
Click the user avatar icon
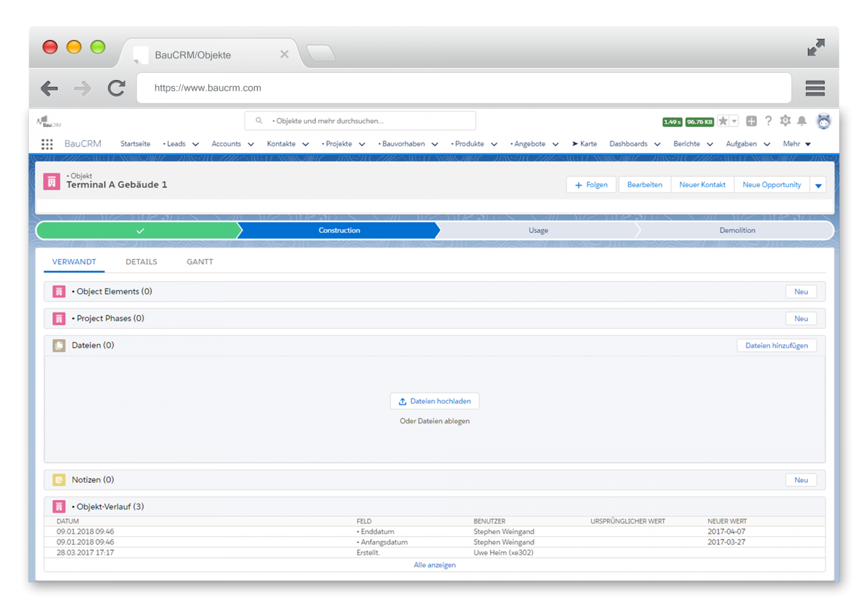pyautogui.click(x=823, y=121)
